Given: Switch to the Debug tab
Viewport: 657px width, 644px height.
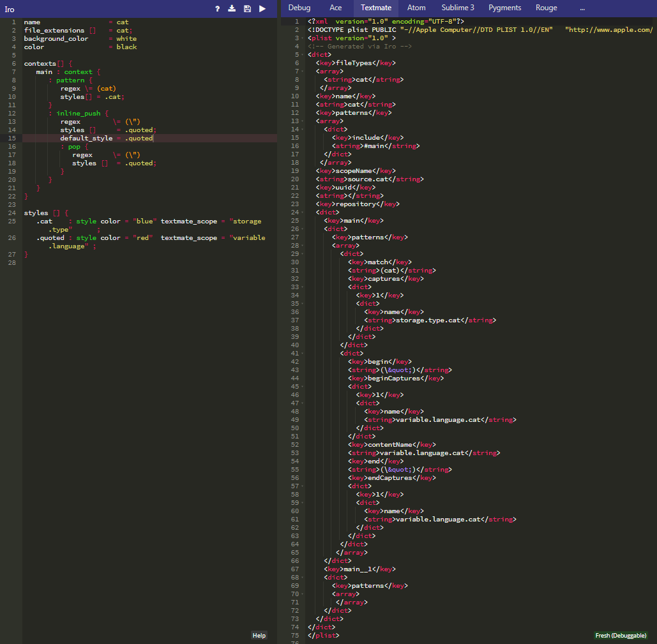Looking at the screenshot, I should (x=299, y=8).
